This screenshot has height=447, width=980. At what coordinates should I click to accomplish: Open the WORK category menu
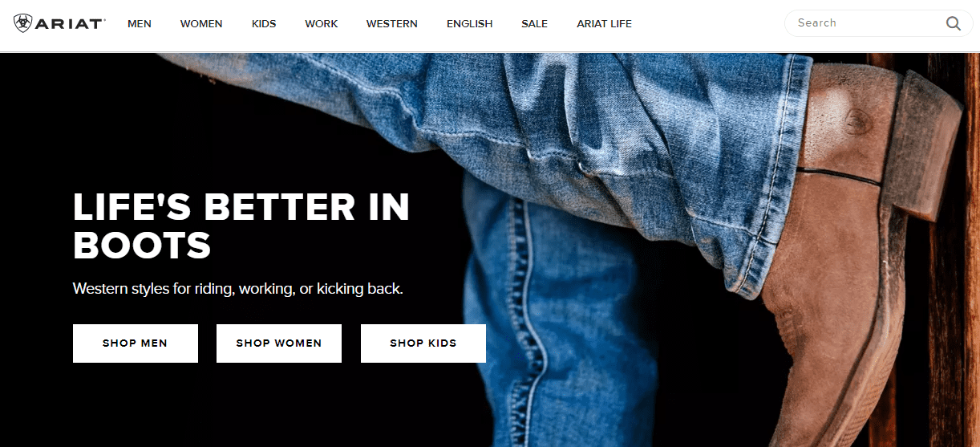click(322, 24)
